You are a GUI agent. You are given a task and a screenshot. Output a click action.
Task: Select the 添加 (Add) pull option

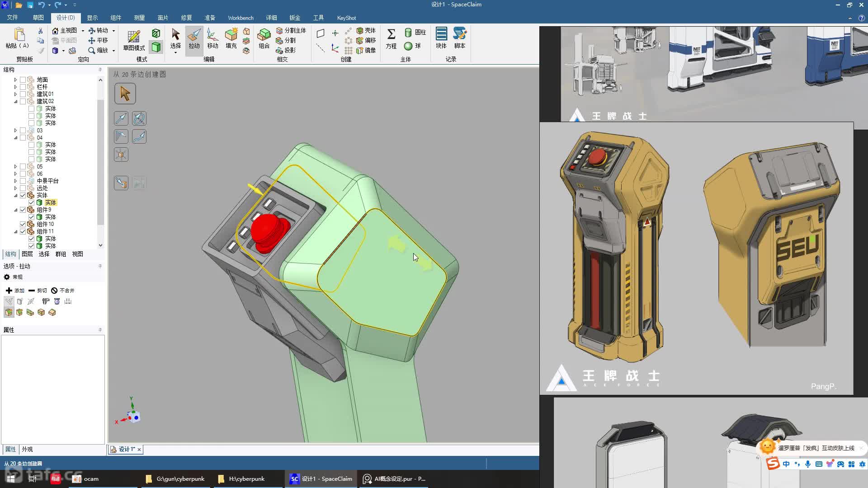(x=15, y=291)
